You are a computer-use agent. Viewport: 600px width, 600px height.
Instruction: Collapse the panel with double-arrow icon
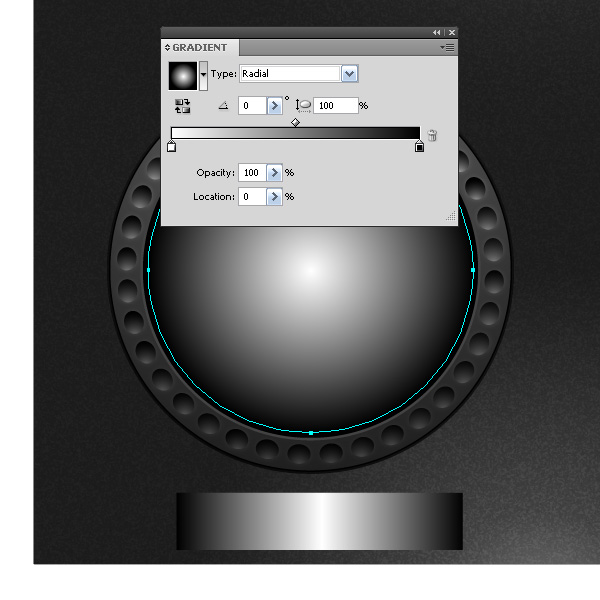(x=437, y=33)
